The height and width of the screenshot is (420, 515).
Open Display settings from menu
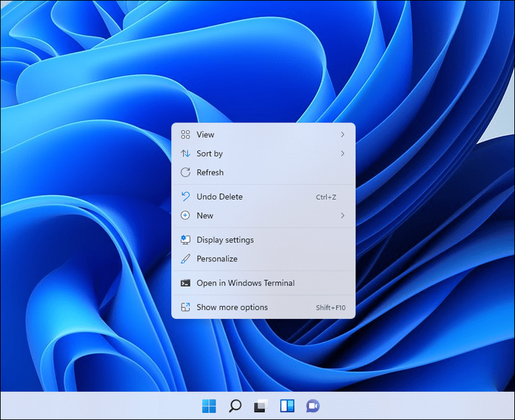click(x=263, y=240)
